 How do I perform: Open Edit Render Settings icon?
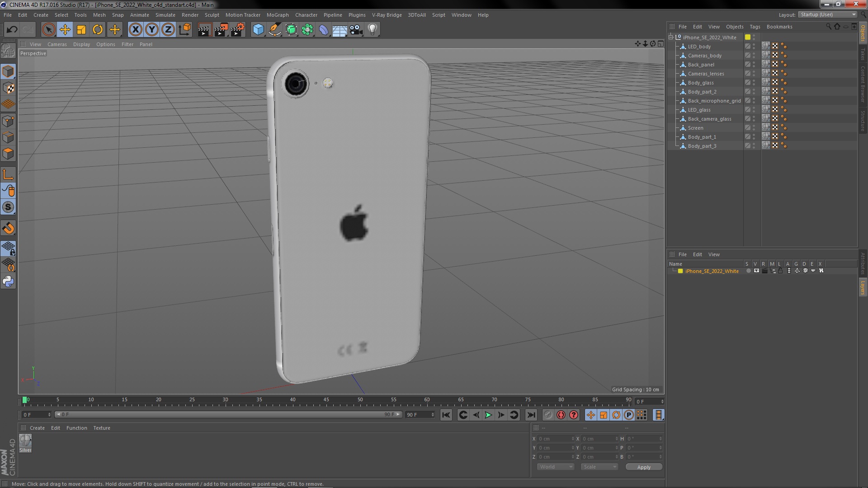click(x=237, y=30)
